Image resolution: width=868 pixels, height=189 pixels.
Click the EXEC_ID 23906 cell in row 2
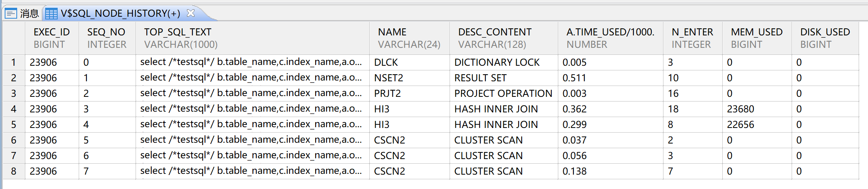[x=52, y=78]
